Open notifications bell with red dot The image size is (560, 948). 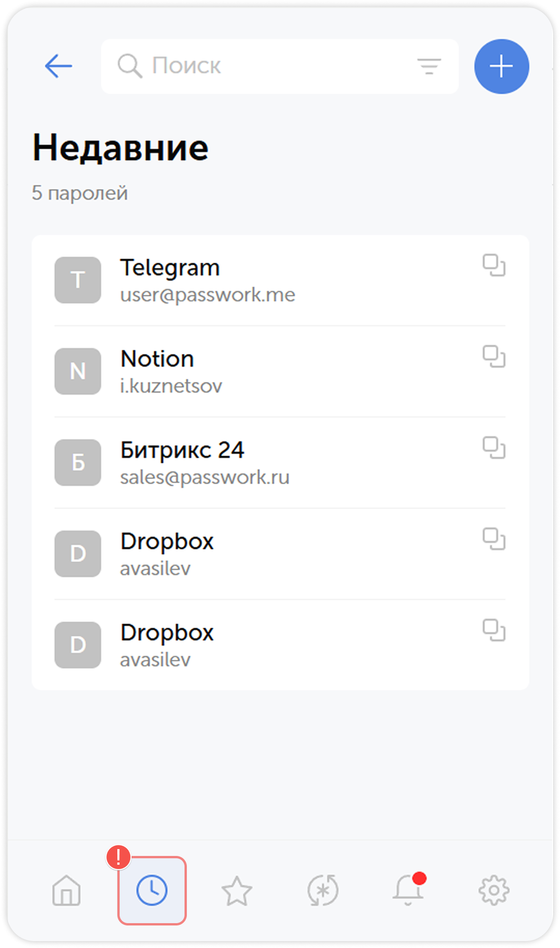coord(408,890)
